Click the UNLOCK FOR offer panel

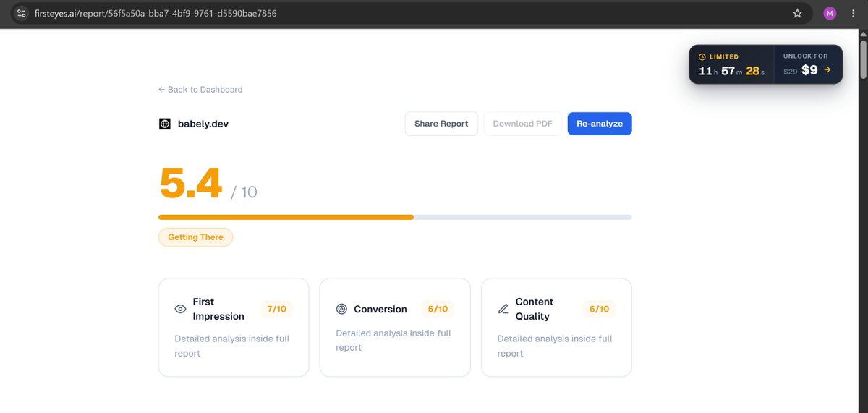click(x=808, y=64)
